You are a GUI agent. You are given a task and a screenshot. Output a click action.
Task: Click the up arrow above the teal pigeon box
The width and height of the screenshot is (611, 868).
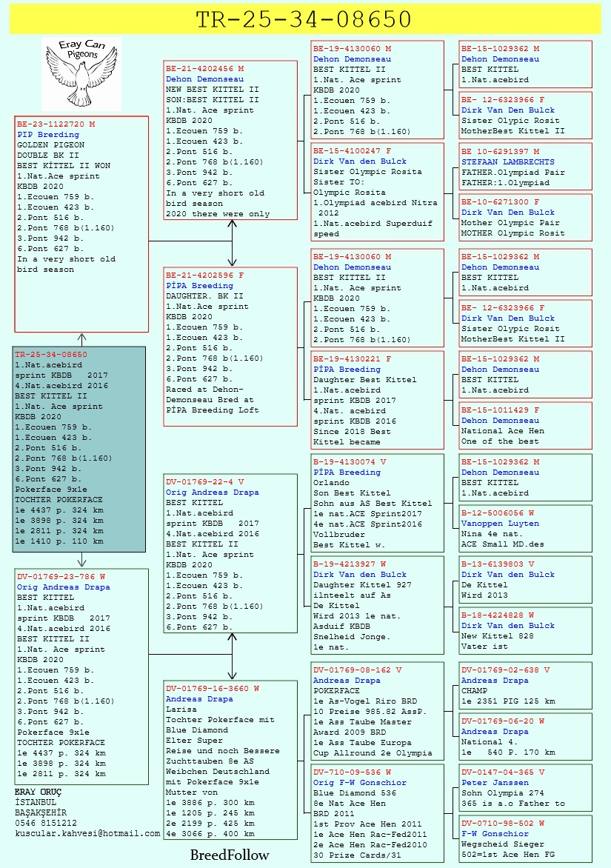pos(82,339)
